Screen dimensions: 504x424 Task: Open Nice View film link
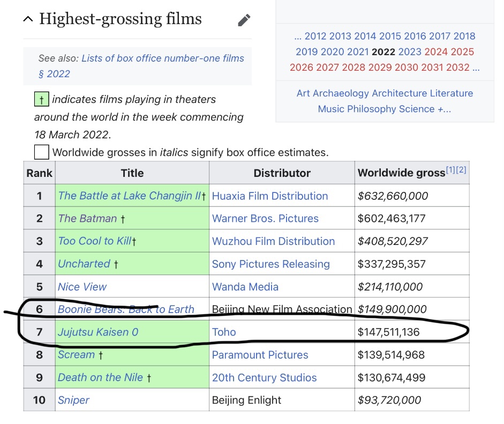(82, 287)
